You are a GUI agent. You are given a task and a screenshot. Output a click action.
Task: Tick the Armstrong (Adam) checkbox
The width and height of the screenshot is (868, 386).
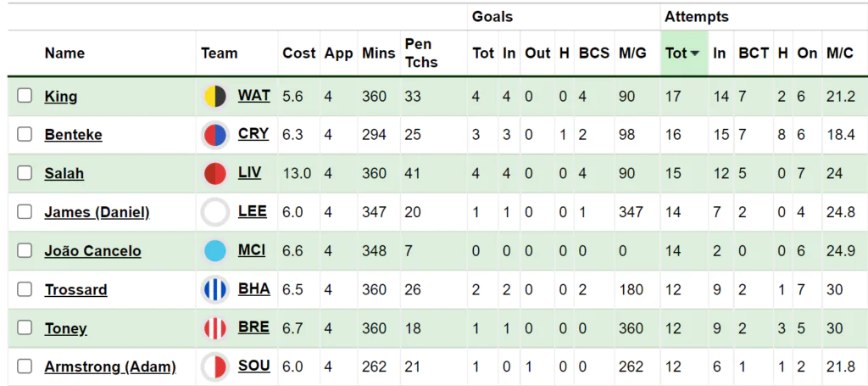(25, 366)
